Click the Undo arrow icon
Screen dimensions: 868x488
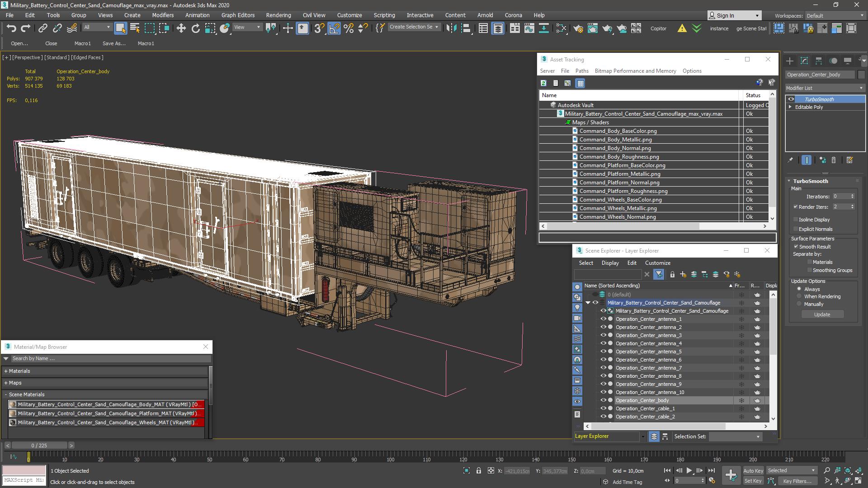pos(11,28)
